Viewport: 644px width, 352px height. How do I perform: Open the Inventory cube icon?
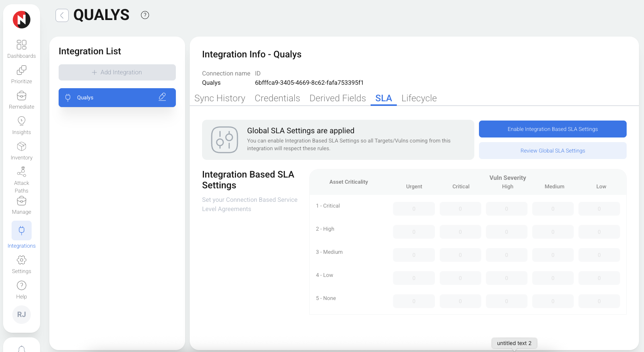click(22, 146)
